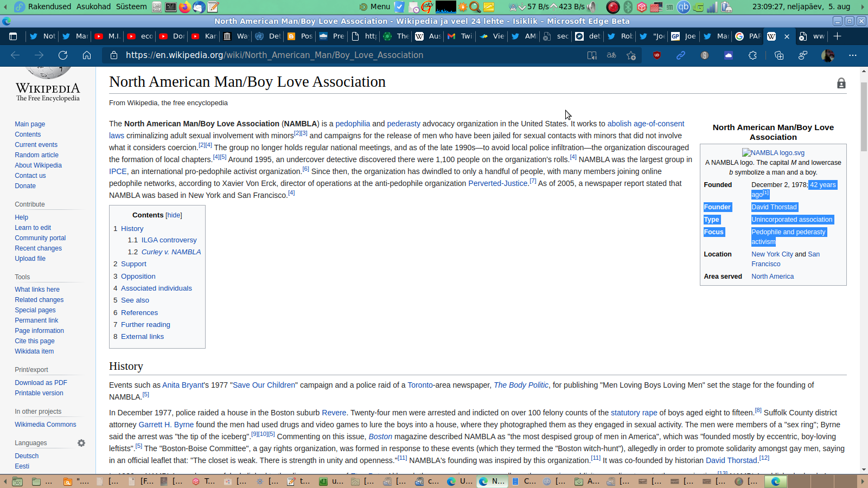Open the Cite this page link
The height and width of the screenshot is (488, 868).
pyautogui.click(x=35, y=341)
